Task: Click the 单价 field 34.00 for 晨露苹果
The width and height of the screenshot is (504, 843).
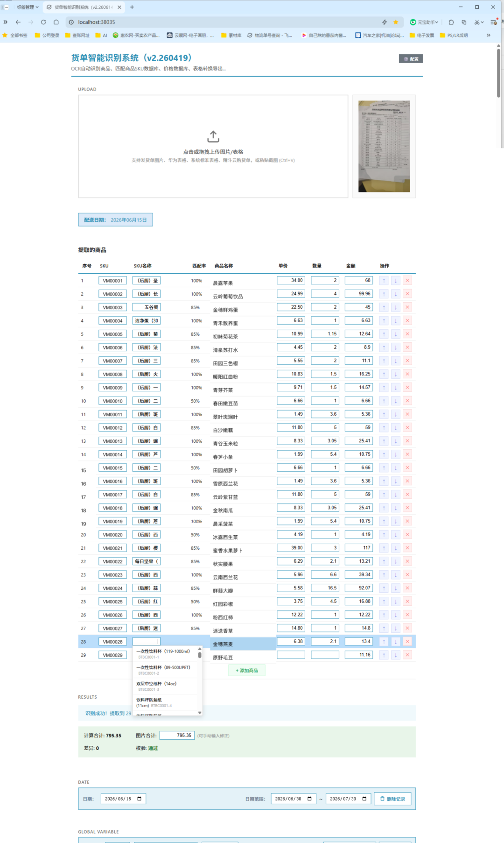Action: pos(291,280)
